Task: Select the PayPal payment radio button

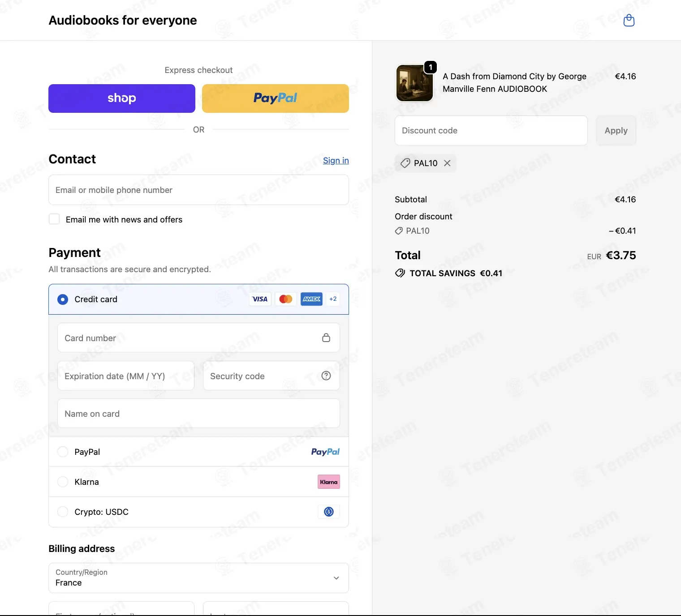Action: pos(63,452)
